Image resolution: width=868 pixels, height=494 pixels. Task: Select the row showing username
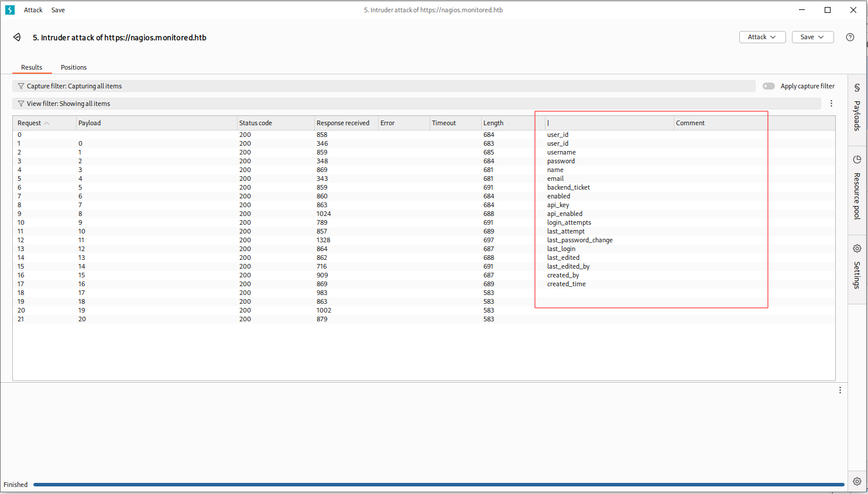coord(424,152)
